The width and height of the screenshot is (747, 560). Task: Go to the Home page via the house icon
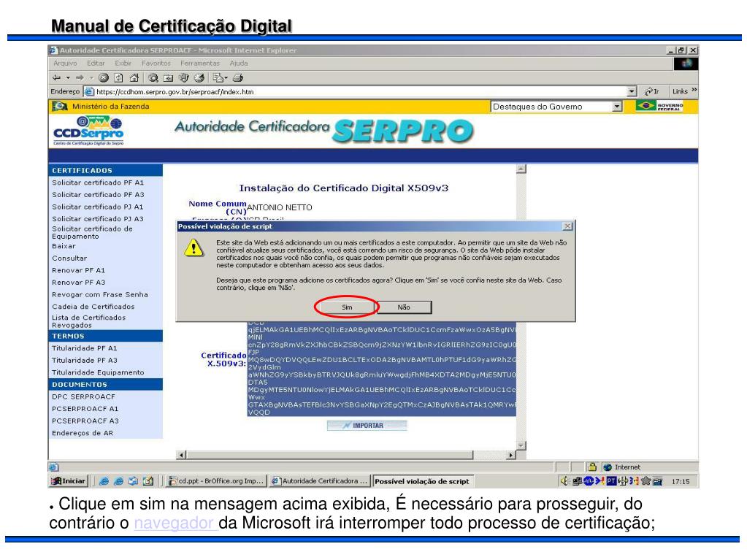[x=134, y=77]
